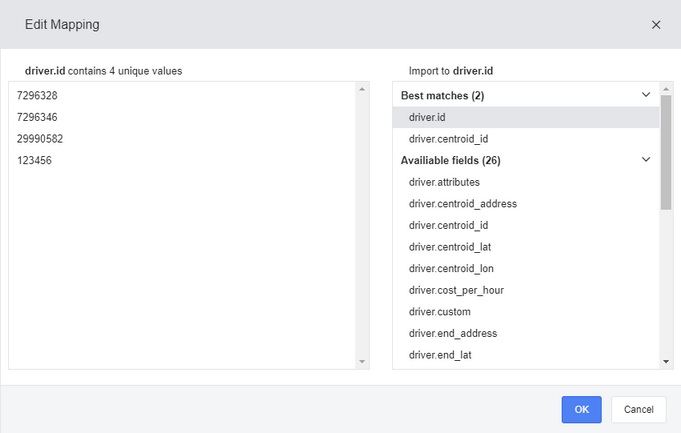Select driver.custom field
681x433 pixels.
526,312
